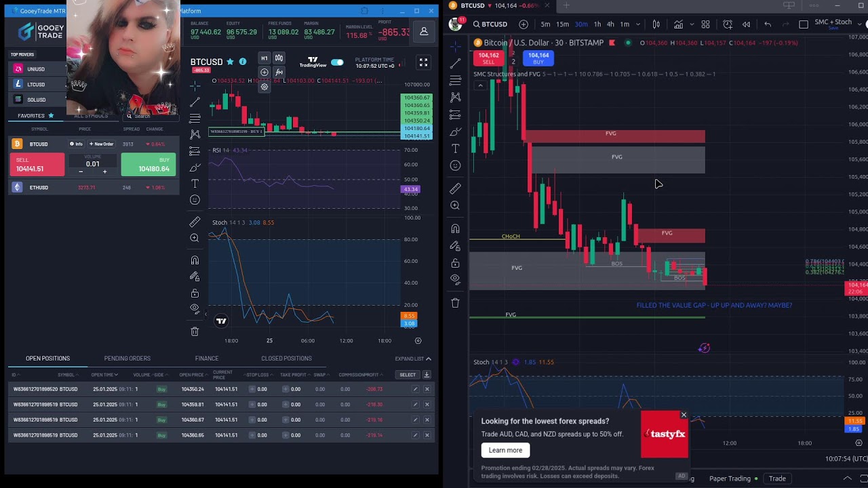Screen dimensions: 868x488
Task: Toggle BTCUSD favorite star in chart header
Action: click(x=231, y=62)
